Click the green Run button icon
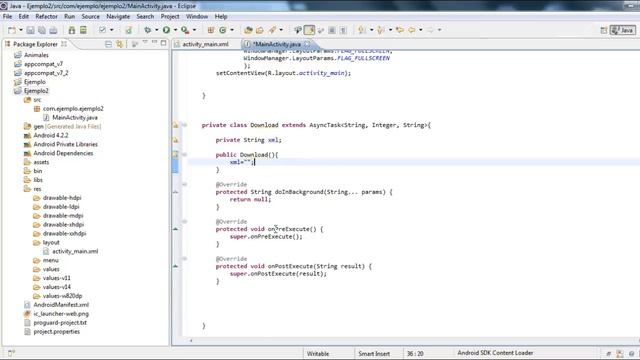This screenshot has height=360, width=640. (x=166, y=30)
